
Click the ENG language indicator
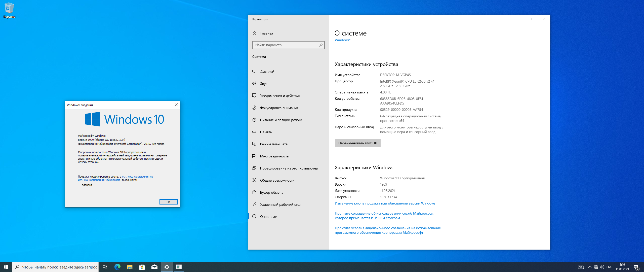tap(609, 267)
